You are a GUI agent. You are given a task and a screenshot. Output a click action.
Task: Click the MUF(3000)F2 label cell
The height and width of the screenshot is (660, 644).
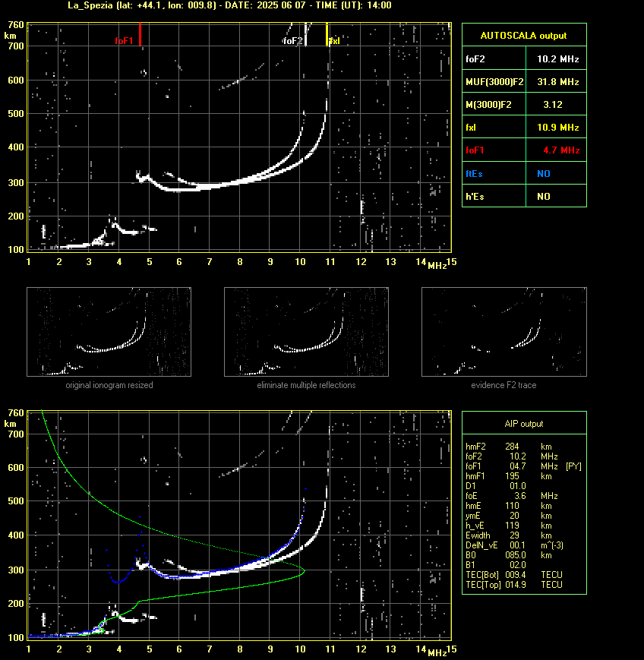pyautogui.click(x=494, y=82)
